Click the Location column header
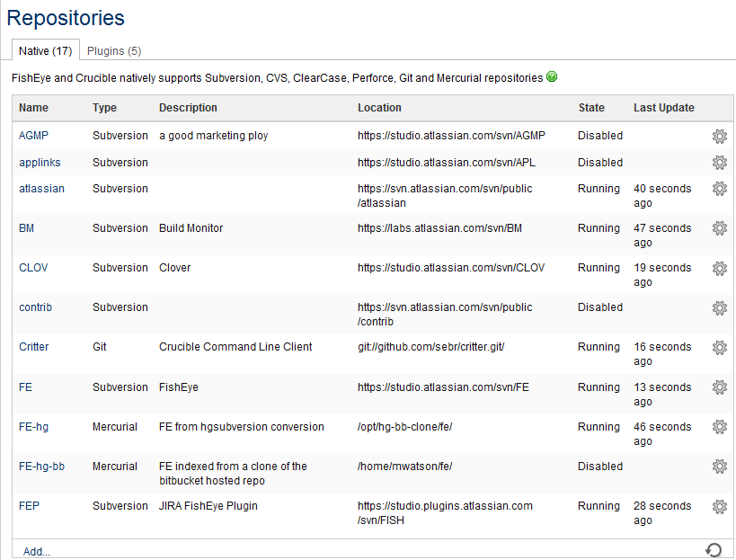The width and height of the screenshot is (736, 560). click(x=379, y=108)
